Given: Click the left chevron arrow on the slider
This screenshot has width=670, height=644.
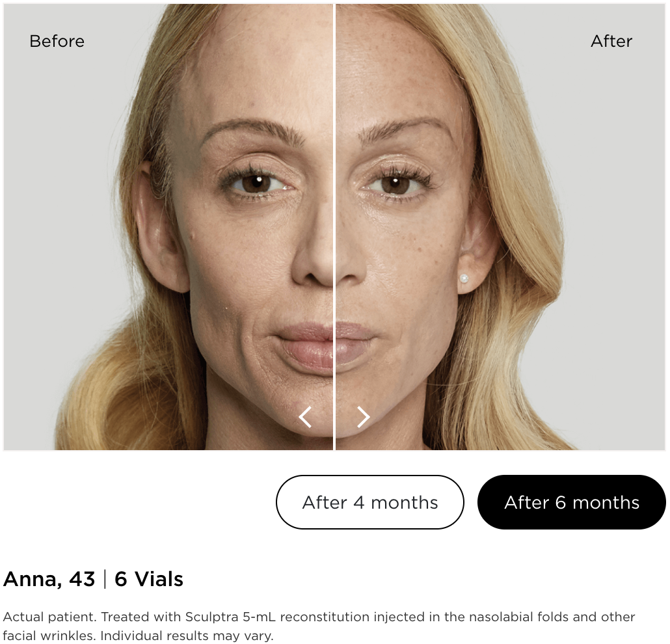Looking at the screenshot, I should (x=305, y=417).
